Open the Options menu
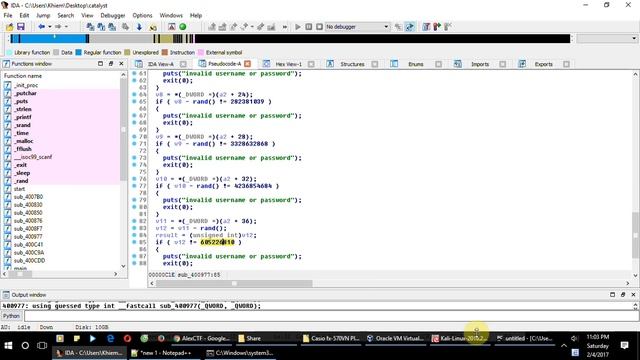Screen dimensions: 640x360 (142, 16)
